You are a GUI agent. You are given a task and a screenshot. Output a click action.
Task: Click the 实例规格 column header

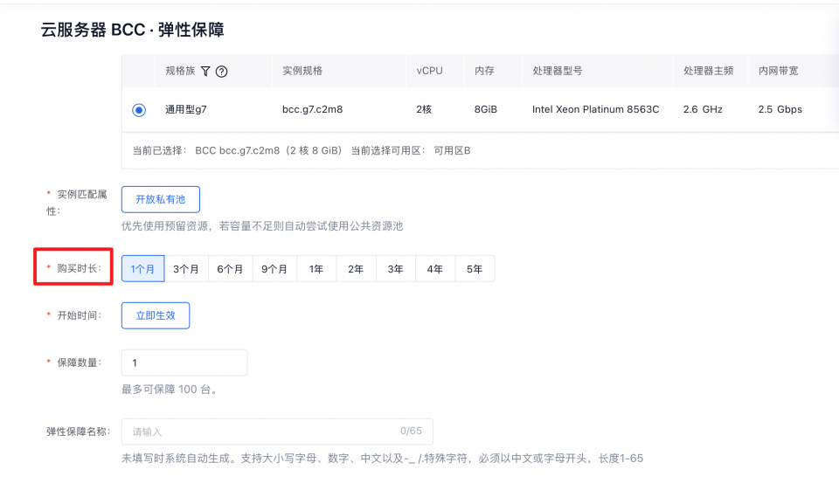pos(302,71)
